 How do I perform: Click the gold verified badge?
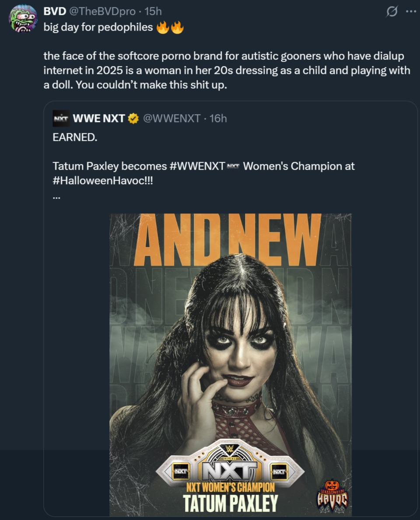[x=133, y=119]
